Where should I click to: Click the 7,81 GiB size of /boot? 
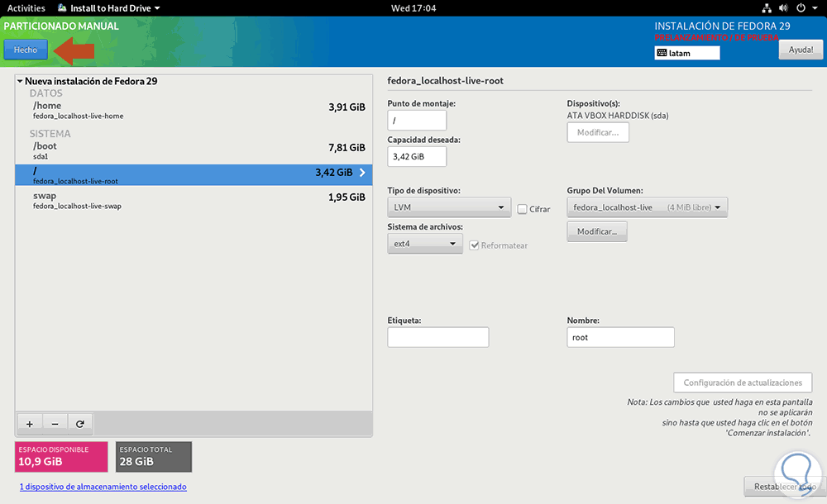click(347, 148)
